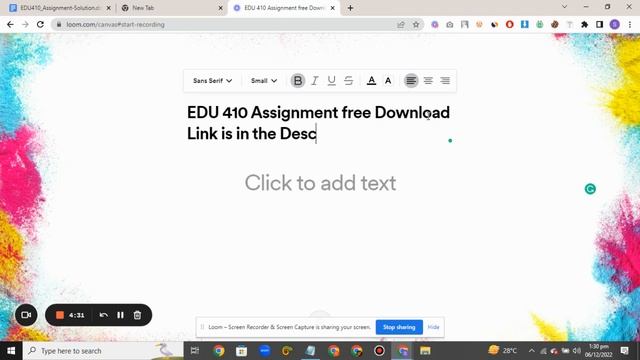Reload the current page
Screen dimensions: 640x360
(40, 24)
